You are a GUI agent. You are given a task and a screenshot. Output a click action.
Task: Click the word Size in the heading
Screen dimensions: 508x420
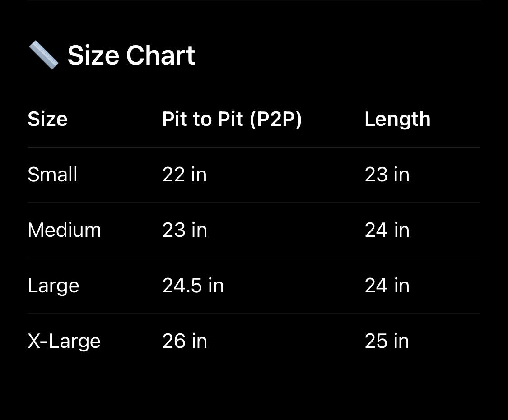click(x=93, y=55)
